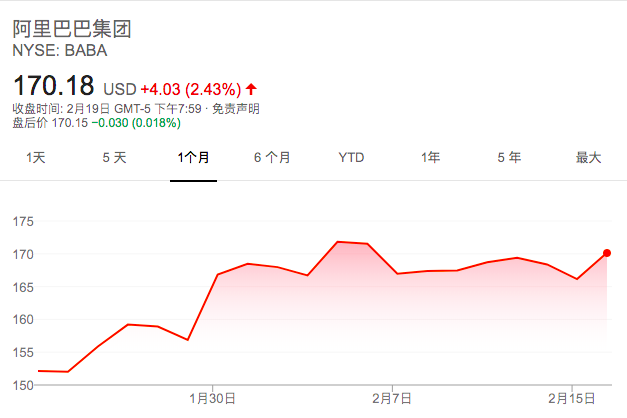Click the 盘后价 170.15 after-hours price

(50, 123)
